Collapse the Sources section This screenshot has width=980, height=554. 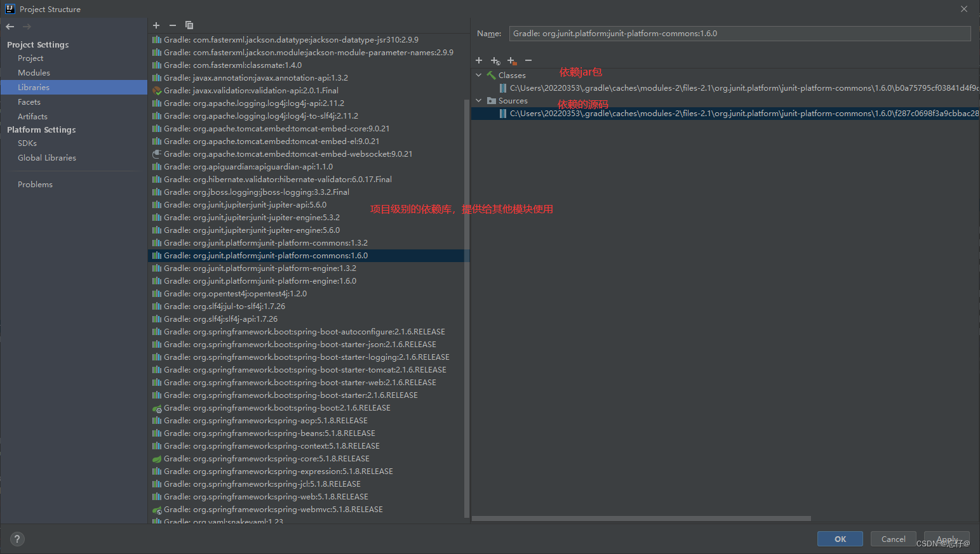(x=478, y=100)
